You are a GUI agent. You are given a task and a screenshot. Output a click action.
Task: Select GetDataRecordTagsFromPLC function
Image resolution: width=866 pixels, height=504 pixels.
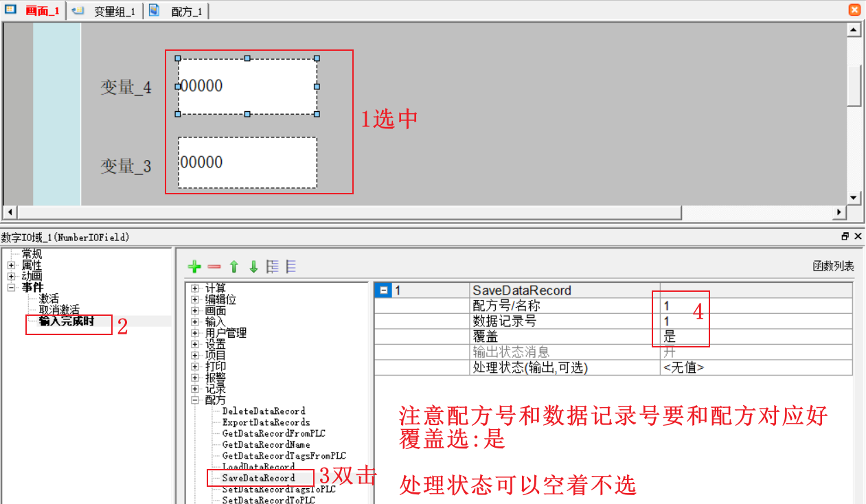click(284, 455)
